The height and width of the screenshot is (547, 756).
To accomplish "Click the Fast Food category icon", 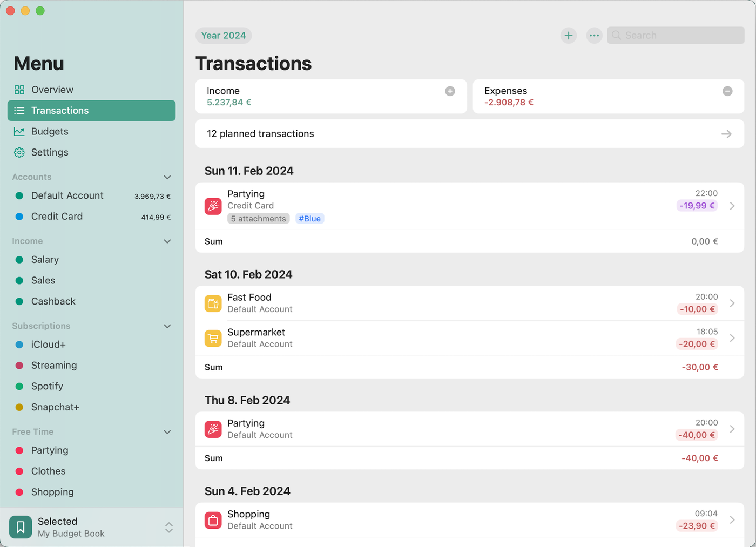I will tap(213, 303).
